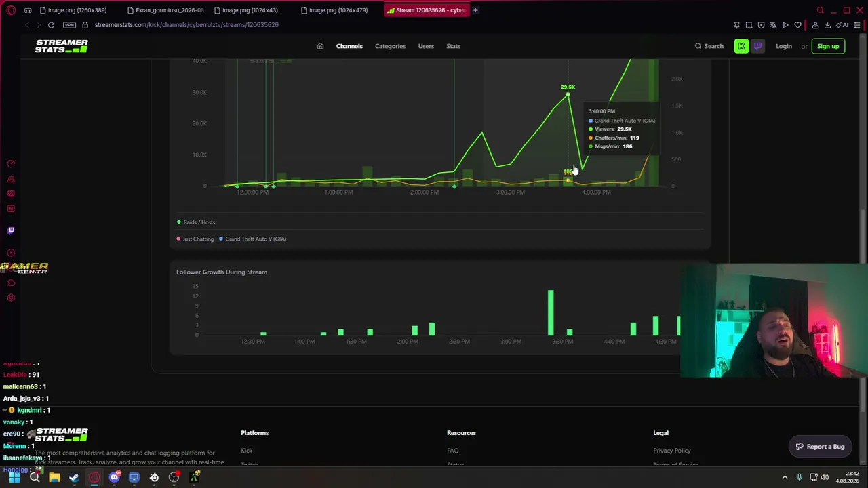Toggle Just Chatting legend item
Viewport: 868px width, 488px height.
click(x=195, y=239)
